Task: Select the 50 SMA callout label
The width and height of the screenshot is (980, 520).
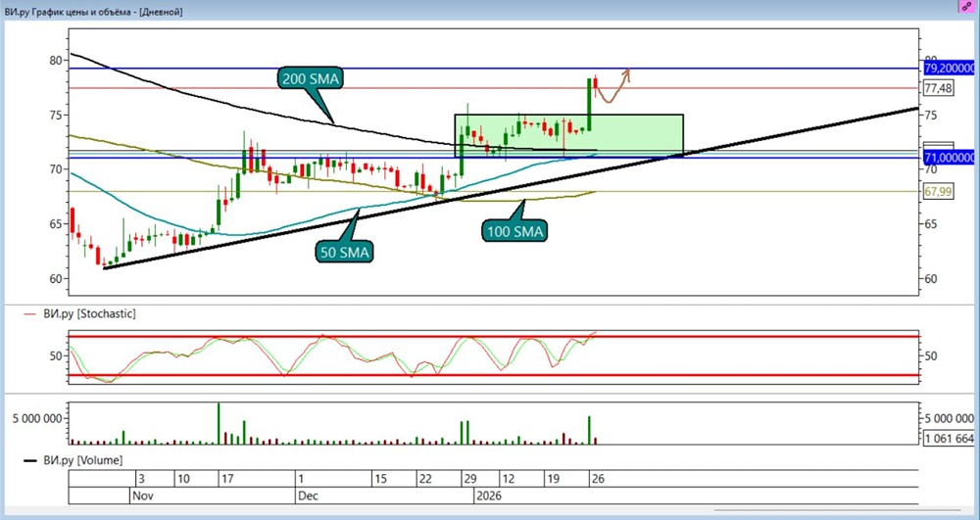Action: click(x=344, y=253)
